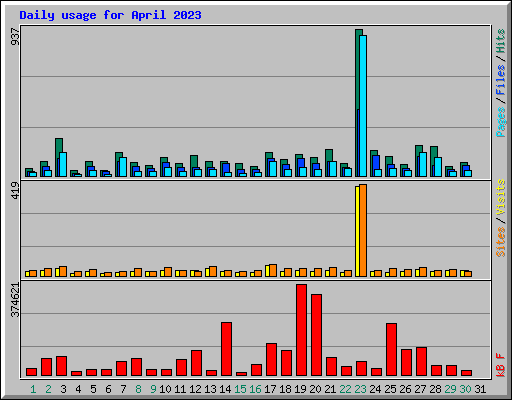The image size is (512, 400).
Task: Click day label 13 on the x-axis
Action: (x=210, y=389)
